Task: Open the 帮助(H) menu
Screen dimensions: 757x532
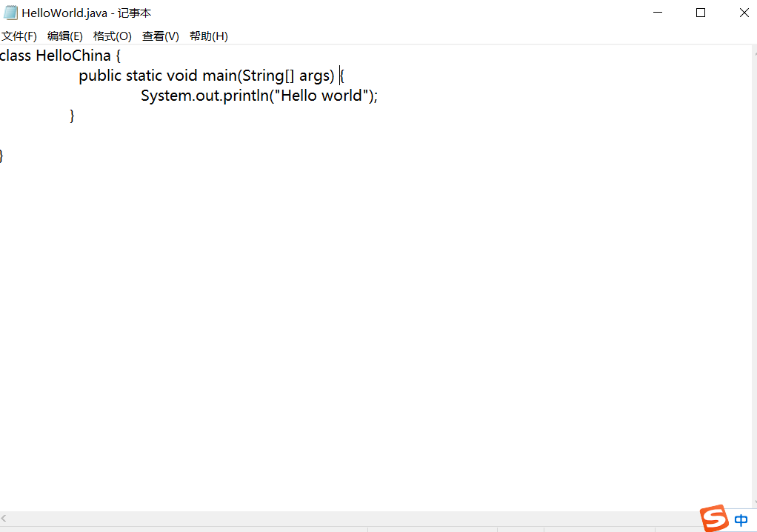Action: pos(208,36)
